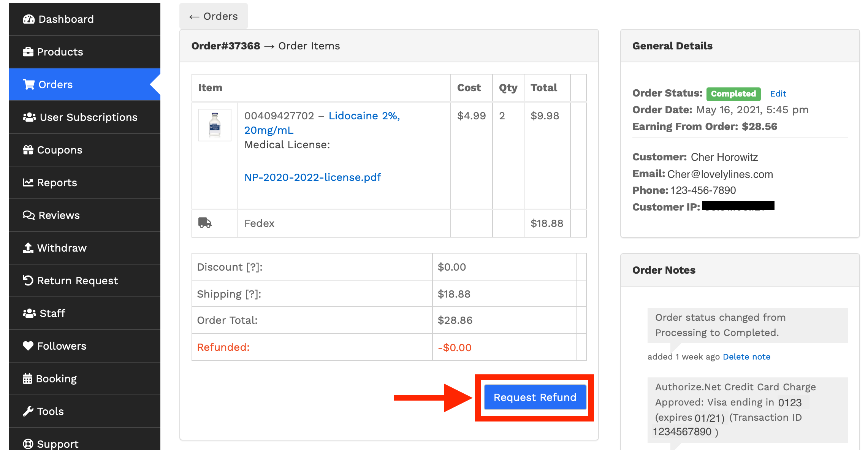Image resolution: width=868 pixels, height=450 pixels.
Task: Click the Reports chart icon
Action: tap(28, 183)
